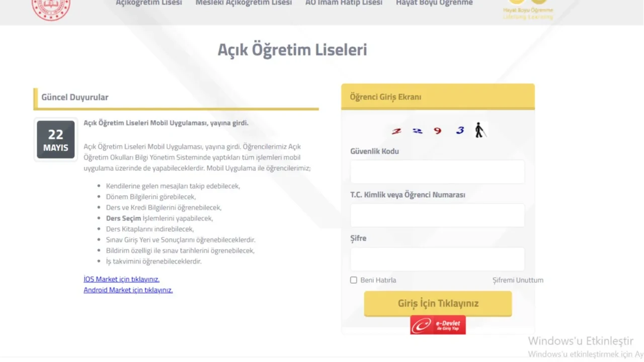
Task: Open the Hayat Boyu Öğrenme menu
Action: 434,3
